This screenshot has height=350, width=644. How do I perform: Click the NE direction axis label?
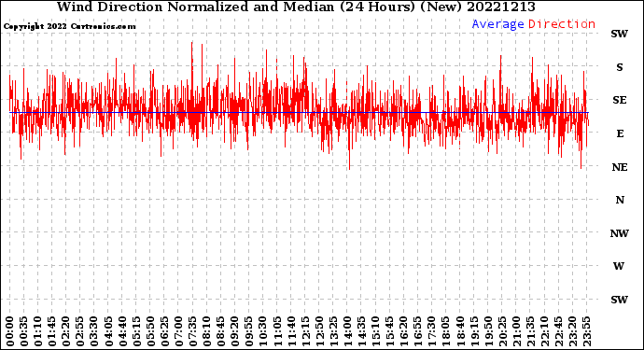[x=620, y=168]
